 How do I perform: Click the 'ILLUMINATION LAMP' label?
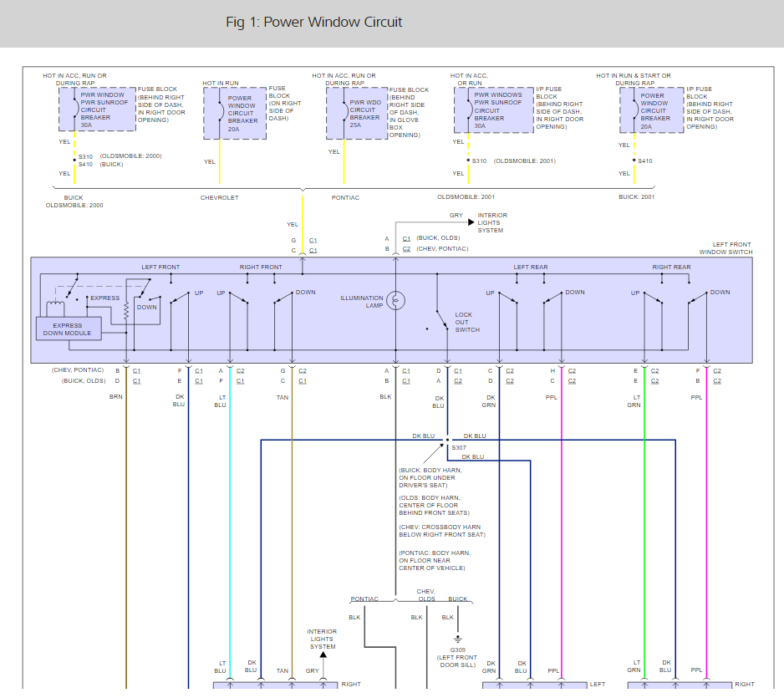point(362,302)
